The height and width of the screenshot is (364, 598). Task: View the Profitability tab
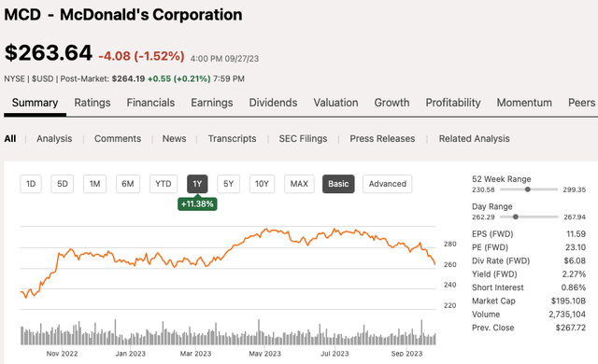click(453, 103)
